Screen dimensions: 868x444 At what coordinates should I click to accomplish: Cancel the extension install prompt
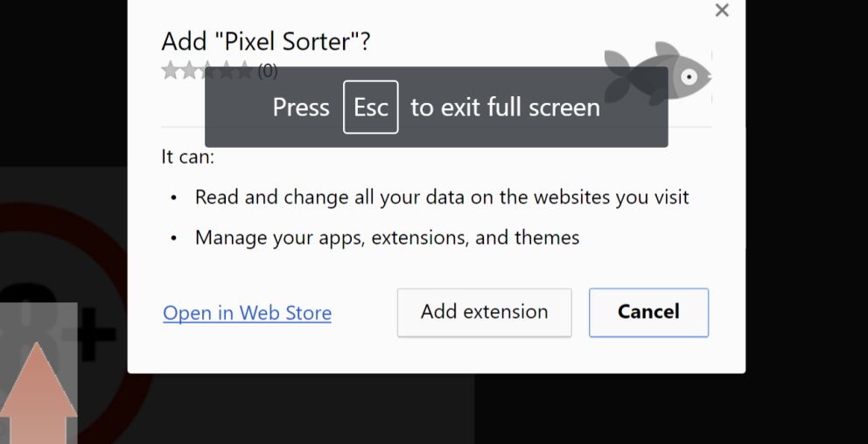pyautogui.click(x=648, y=312)
